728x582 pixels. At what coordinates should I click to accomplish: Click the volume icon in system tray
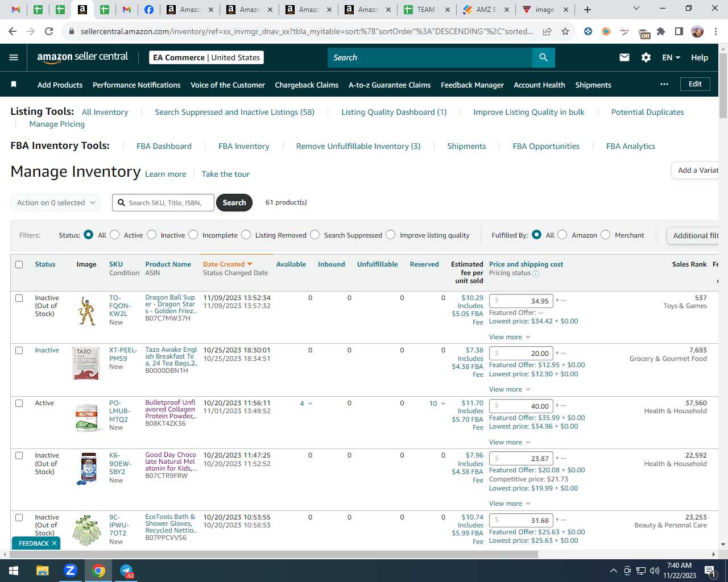pyautogui.click(x=654, y=571)
